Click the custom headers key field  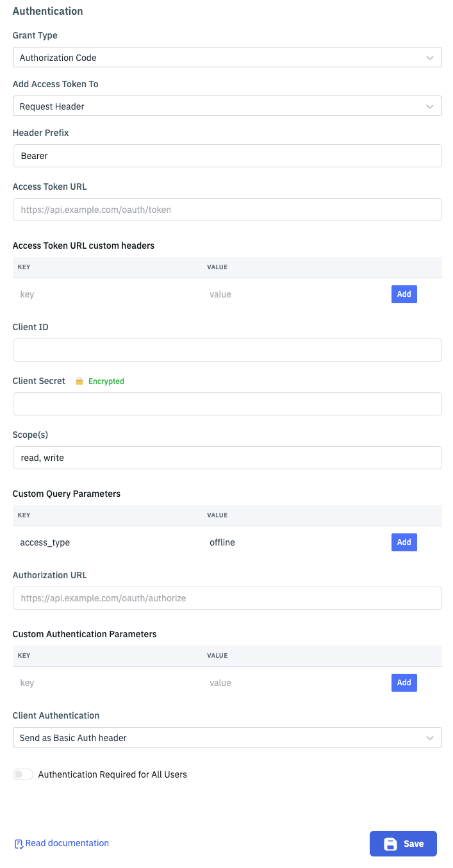(x=103, y=294)
